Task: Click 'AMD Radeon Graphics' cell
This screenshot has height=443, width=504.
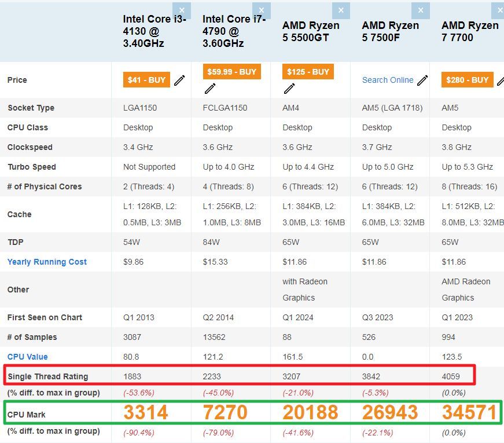Action: tap(466, 290)
